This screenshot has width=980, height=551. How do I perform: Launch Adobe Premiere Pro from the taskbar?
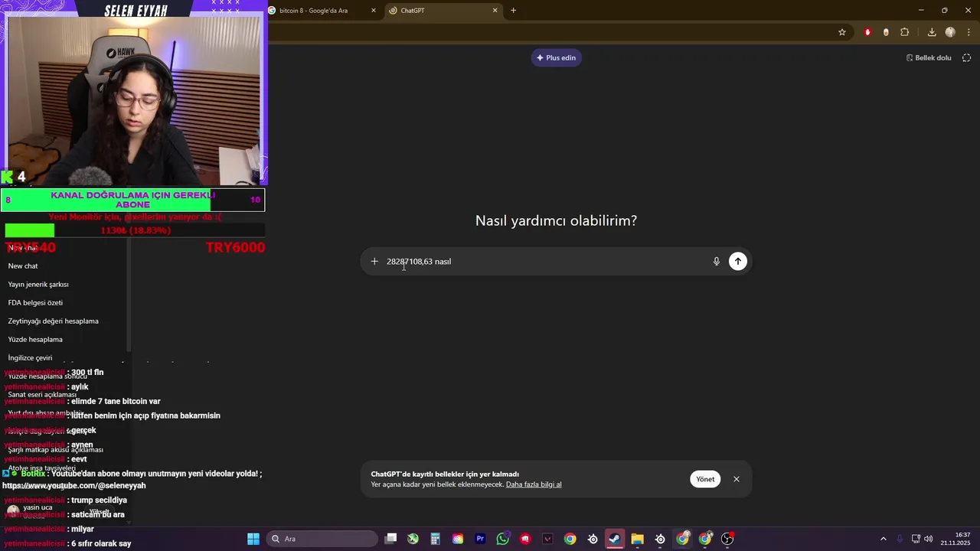tap(480, 539)
